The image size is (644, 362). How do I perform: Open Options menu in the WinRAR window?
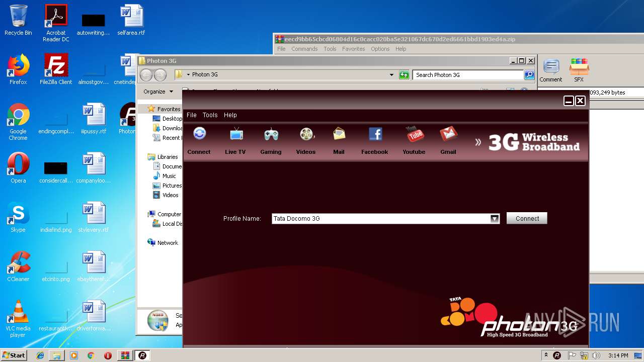pyautogui.click(x=380, y=49)
